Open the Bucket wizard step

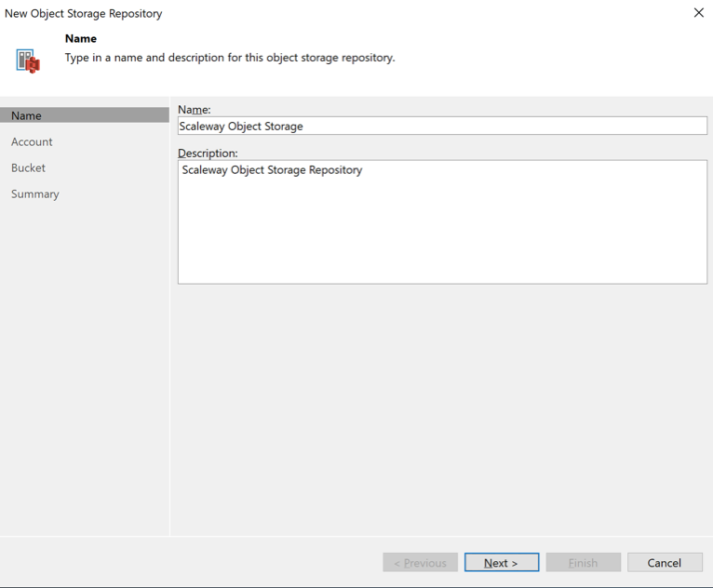(28, 167)
